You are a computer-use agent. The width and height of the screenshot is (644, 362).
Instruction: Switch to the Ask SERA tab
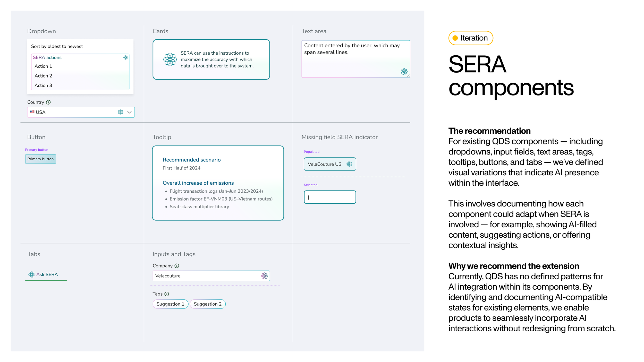tap(46, 274)
